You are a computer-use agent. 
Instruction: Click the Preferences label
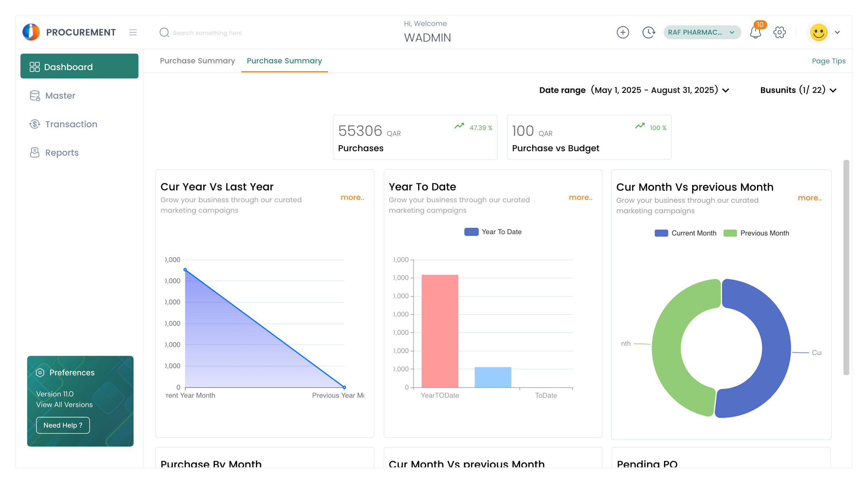[72, 373]
